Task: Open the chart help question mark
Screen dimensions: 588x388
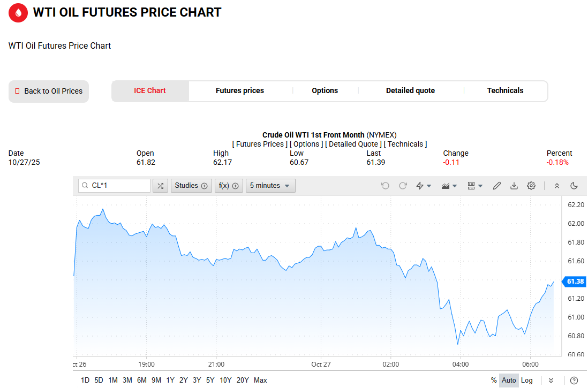Action: [x=574, y=380]
